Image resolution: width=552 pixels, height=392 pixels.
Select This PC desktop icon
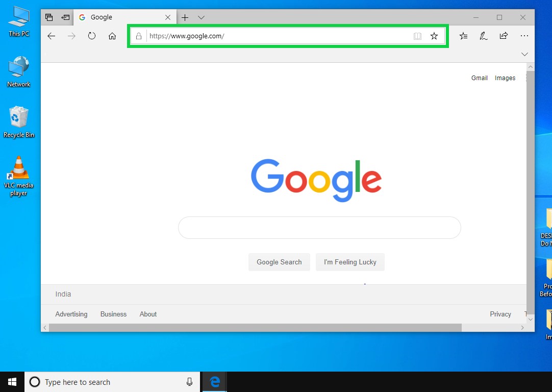(19, 22)
